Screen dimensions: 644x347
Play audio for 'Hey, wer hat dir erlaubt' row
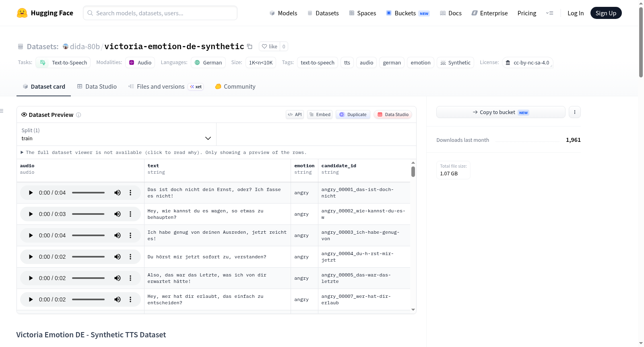point(31,299)
